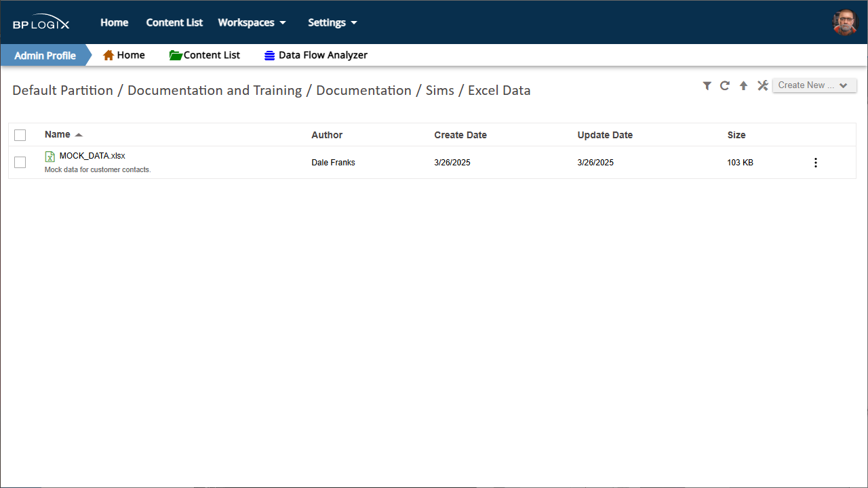This screenshot has height=488, width=868.
Task: Tick the select-all checkbox in header
Action: click(20, 135)
